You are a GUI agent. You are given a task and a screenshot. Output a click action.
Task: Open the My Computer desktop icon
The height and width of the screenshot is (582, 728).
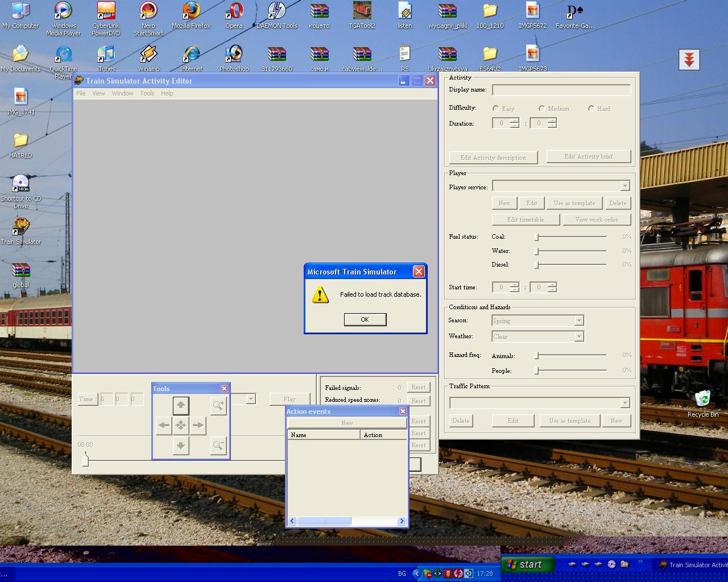tap(20, 15)
